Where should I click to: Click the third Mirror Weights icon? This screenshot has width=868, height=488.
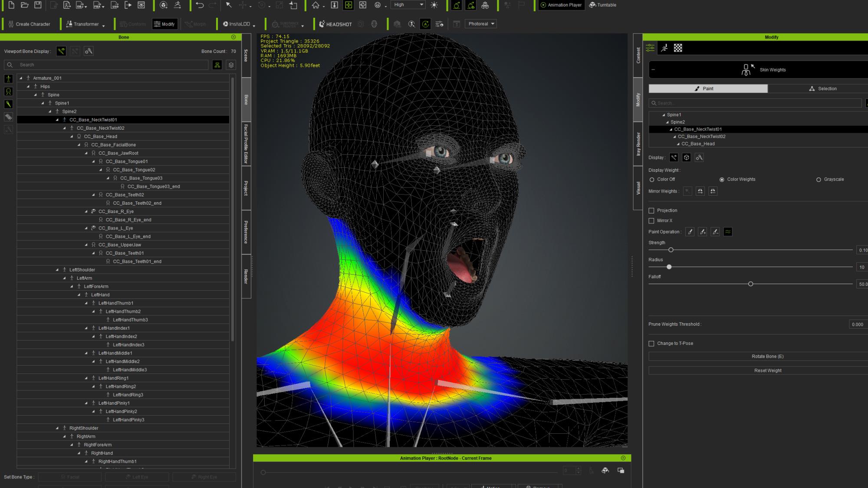[x=713, y=191]
